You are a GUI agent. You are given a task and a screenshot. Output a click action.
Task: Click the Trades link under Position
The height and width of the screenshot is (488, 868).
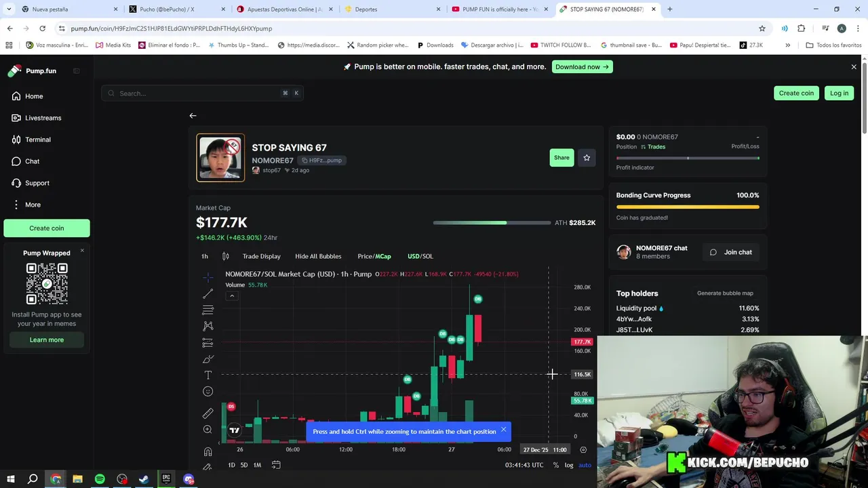click(653, 146)
